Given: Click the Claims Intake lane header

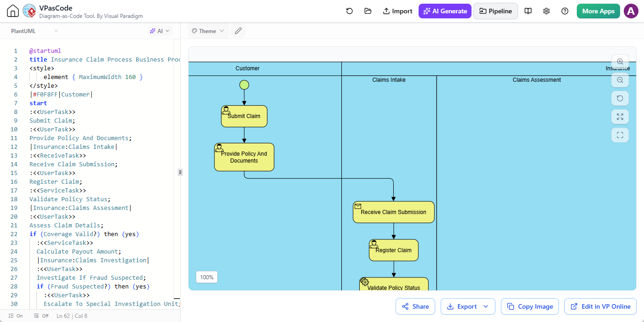Looking at the screenshot, I should coord(389,80).
